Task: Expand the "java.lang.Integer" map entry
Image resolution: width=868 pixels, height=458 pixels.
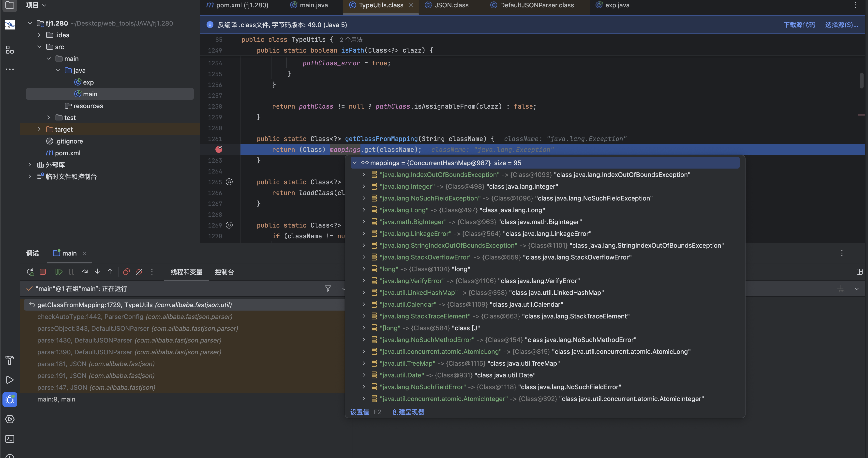Action: 364,186
